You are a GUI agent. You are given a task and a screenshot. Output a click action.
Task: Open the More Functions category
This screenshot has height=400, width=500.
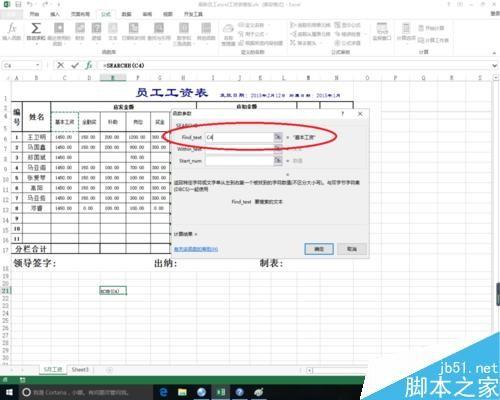(x=206, y=32)
